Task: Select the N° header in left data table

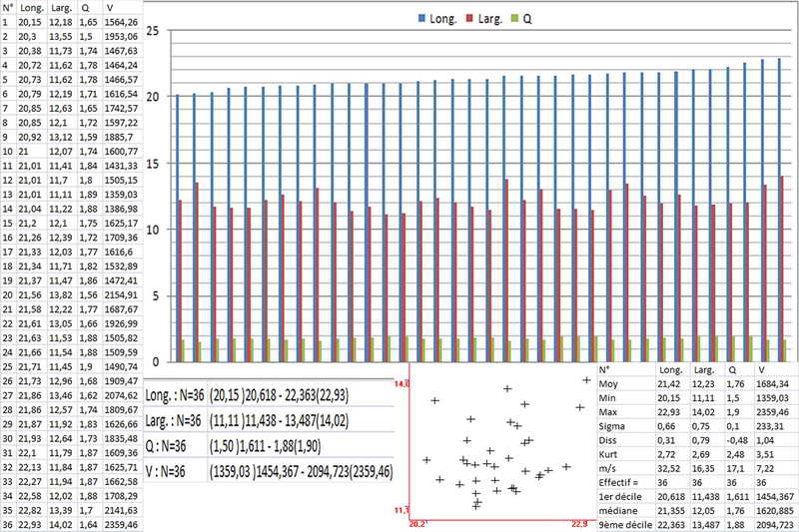Action: pos(8,7)
